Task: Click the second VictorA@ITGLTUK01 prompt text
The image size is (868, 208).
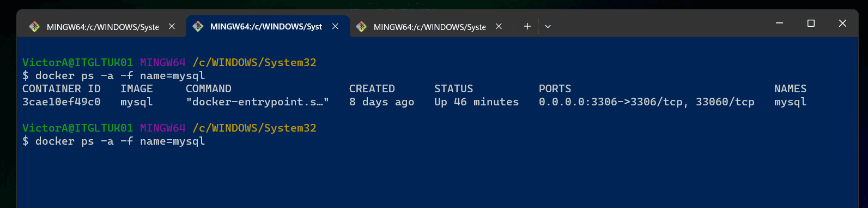Action: click(x=78, y=128)
